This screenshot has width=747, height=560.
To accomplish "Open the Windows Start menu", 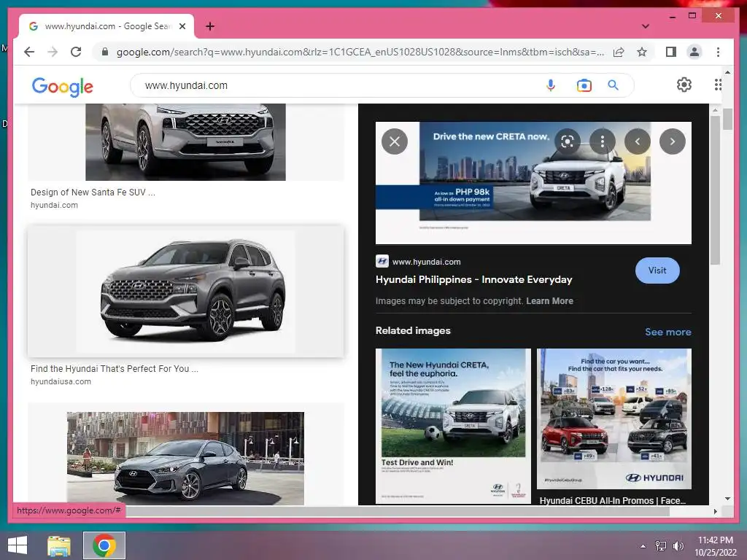I will (x=18, y=545).
